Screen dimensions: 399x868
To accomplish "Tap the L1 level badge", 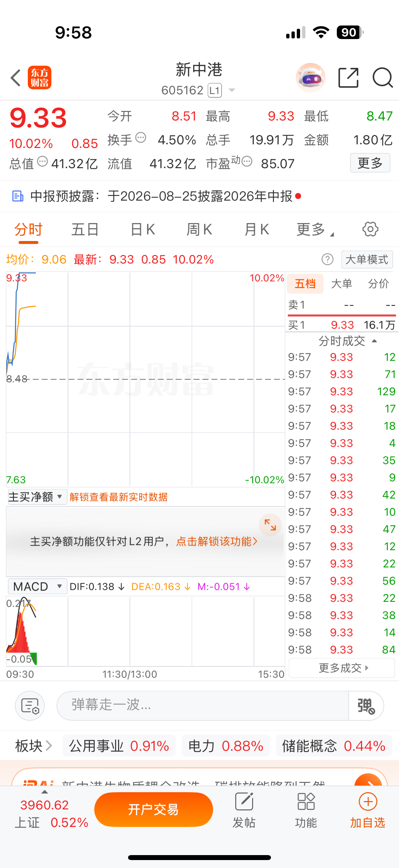I will [x=214, y=90].
